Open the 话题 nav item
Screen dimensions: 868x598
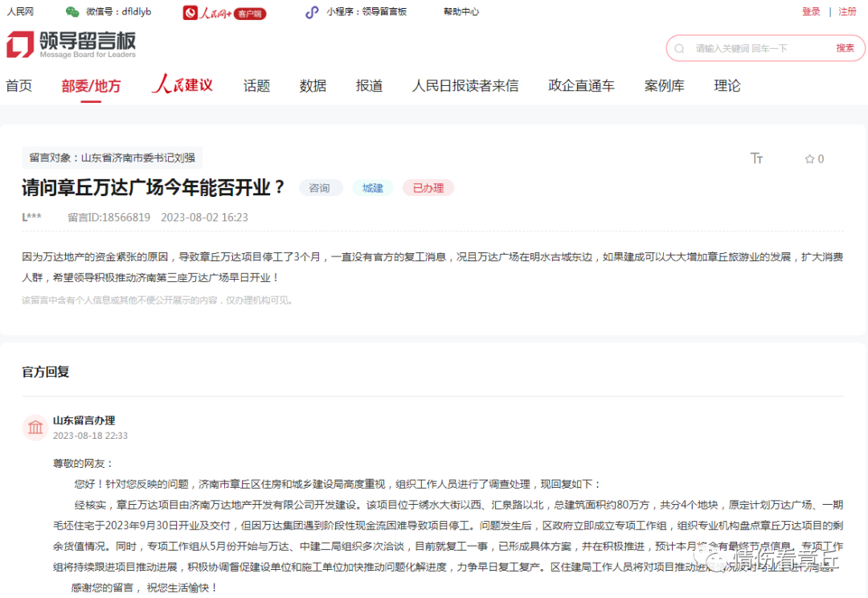pos(257,86)
